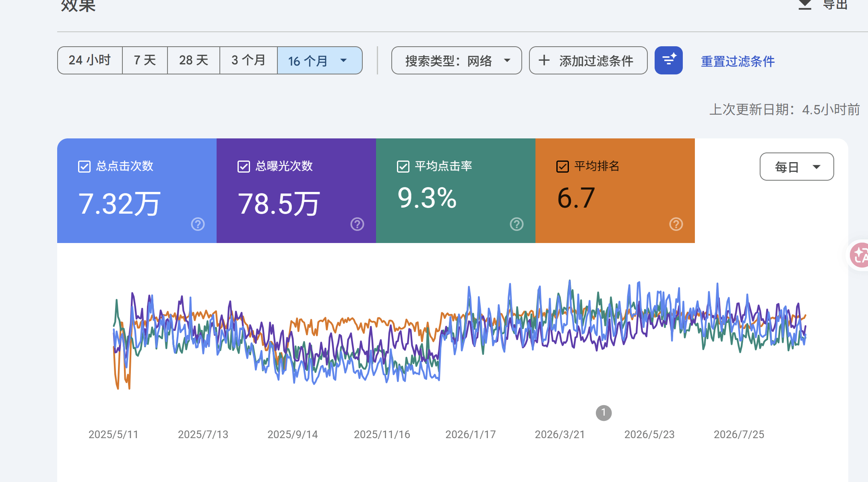Click the 2025/9/14 axis date label

292,435
